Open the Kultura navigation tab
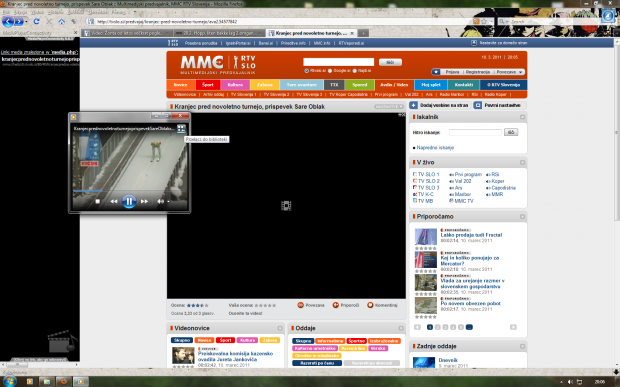This screenshot has height=387, width=620. 235,85
